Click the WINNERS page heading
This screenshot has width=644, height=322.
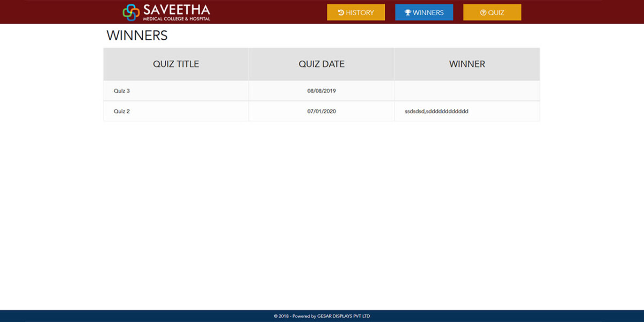pos(137,35)
